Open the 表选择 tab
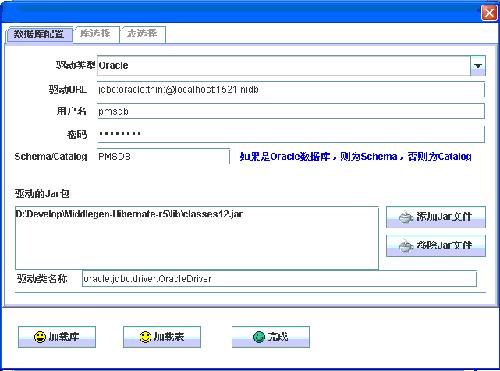 tap(143, 34)
